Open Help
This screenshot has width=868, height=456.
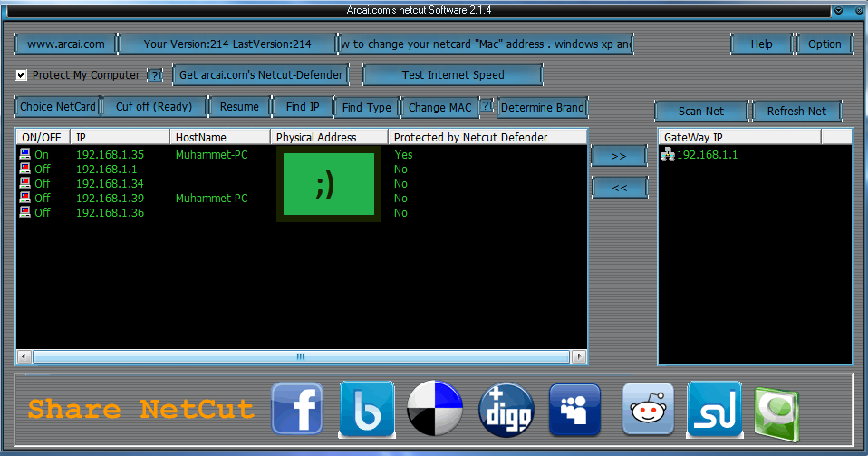(762, 44)
